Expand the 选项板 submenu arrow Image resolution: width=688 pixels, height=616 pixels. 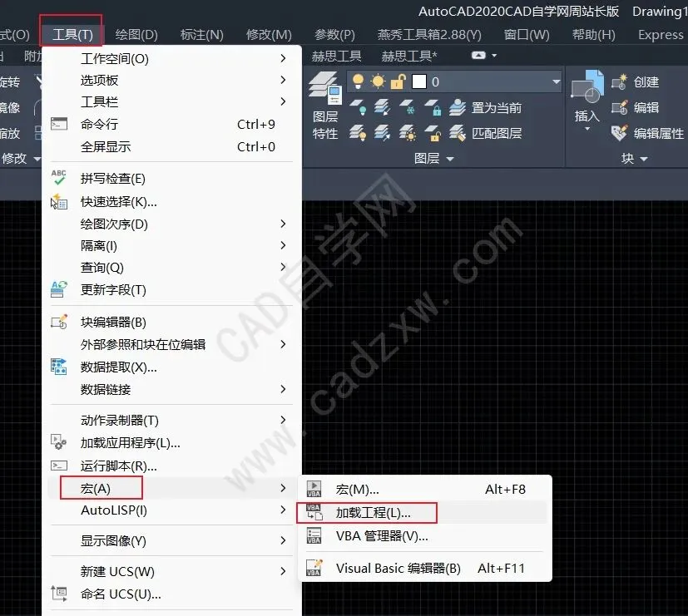click(x=283, y=80)
